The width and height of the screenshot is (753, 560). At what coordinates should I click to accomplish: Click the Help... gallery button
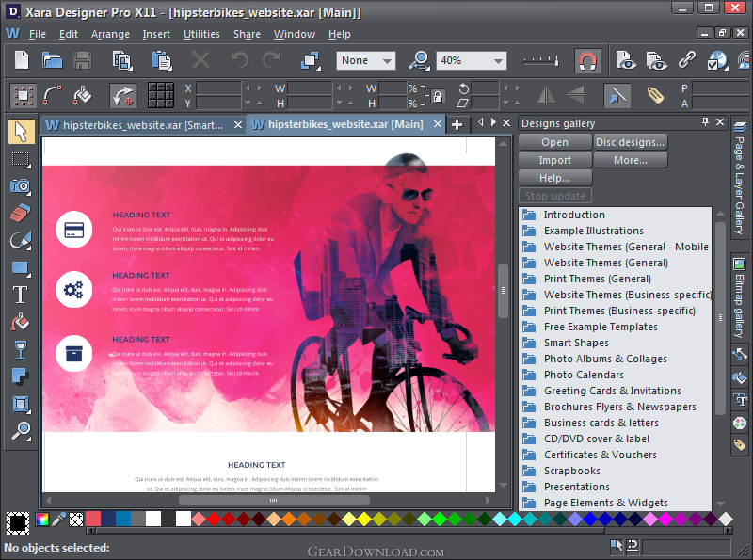[x=555, y=178]
